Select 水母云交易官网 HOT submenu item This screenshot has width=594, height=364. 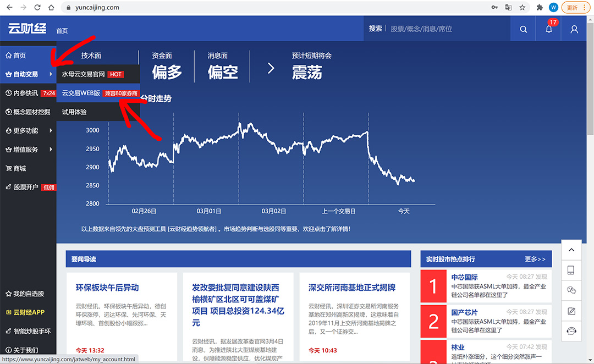click(98, 74)
